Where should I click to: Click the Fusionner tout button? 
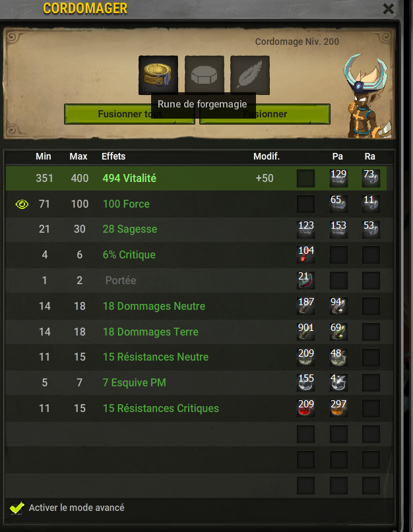click(129, 114)
